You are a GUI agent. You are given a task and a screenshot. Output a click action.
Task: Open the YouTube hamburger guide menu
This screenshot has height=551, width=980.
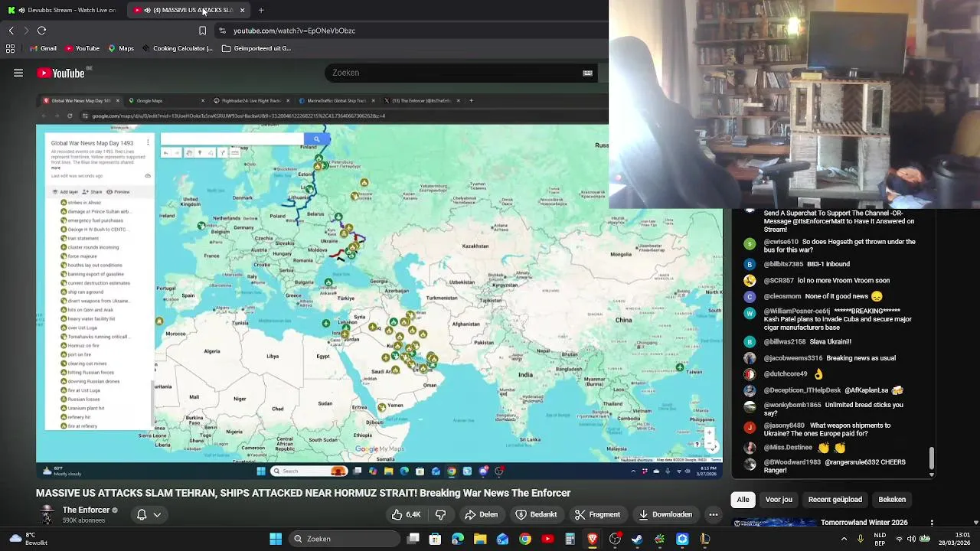click(x=18, y=73)
